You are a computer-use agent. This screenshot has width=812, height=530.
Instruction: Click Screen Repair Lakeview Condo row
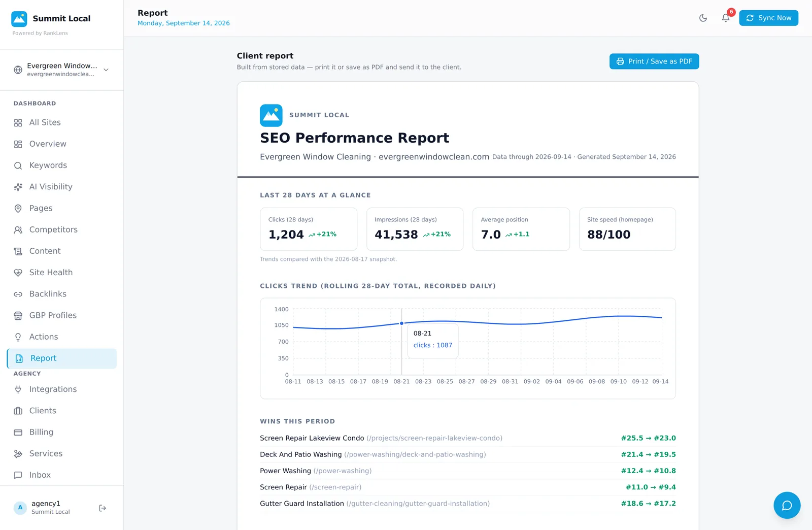[468, 438]
